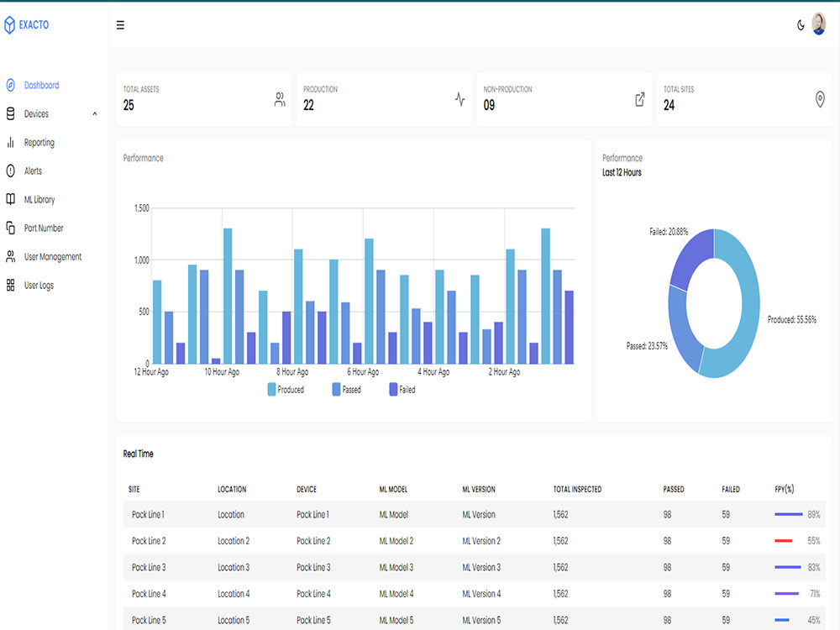This screenshot has height=630, width=840.
Task: Click map pin icon in Total Sites card
Action: click(x=820, y=99)
